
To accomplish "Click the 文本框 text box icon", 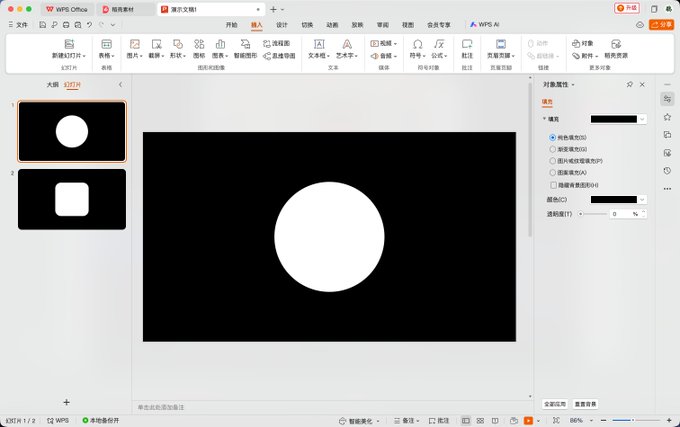I will [319, 44].
